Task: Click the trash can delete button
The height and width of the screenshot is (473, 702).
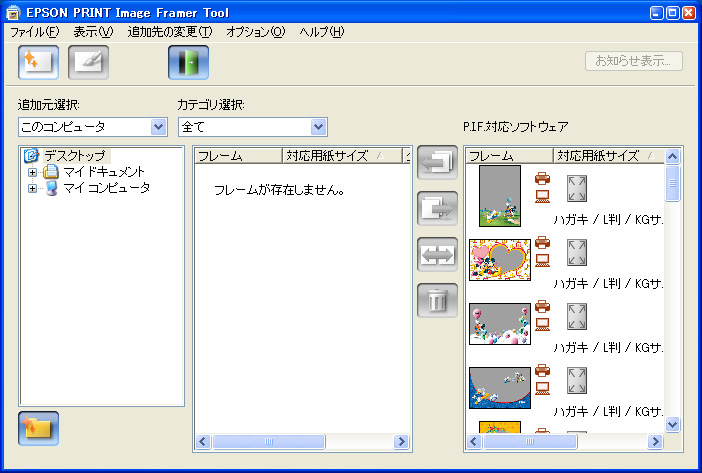Action: (x=437, y=300)
